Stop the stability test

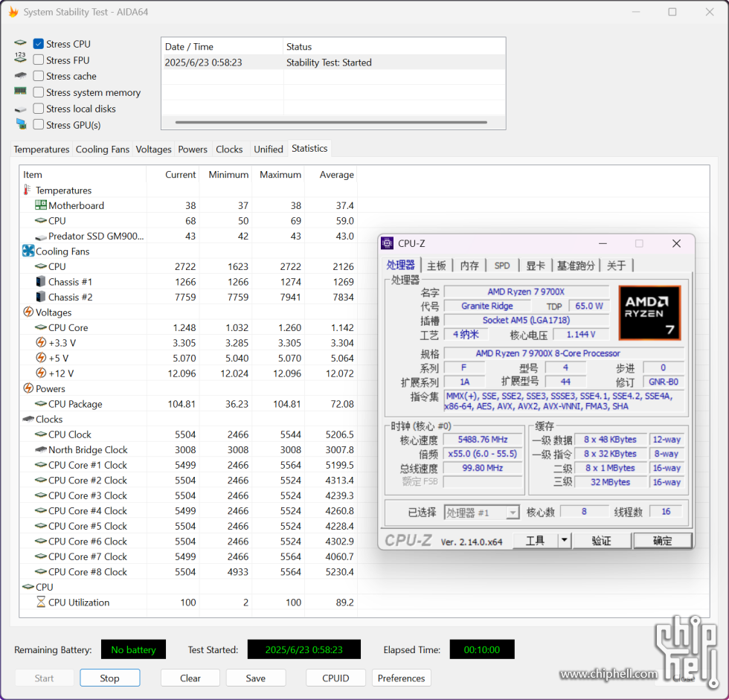(x=110, y=678)
